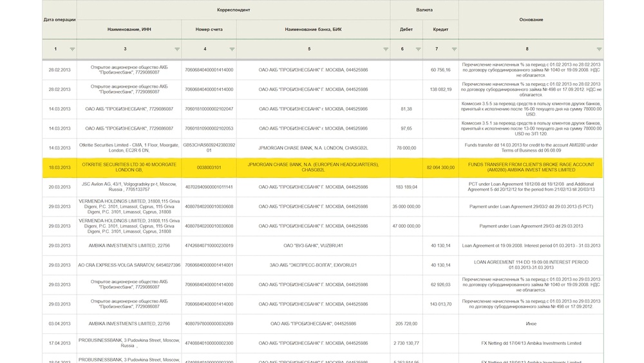The height and width of the screenshot is (363, 644).
Task: Open filter for account number column 4
Action: coord(232,49)
